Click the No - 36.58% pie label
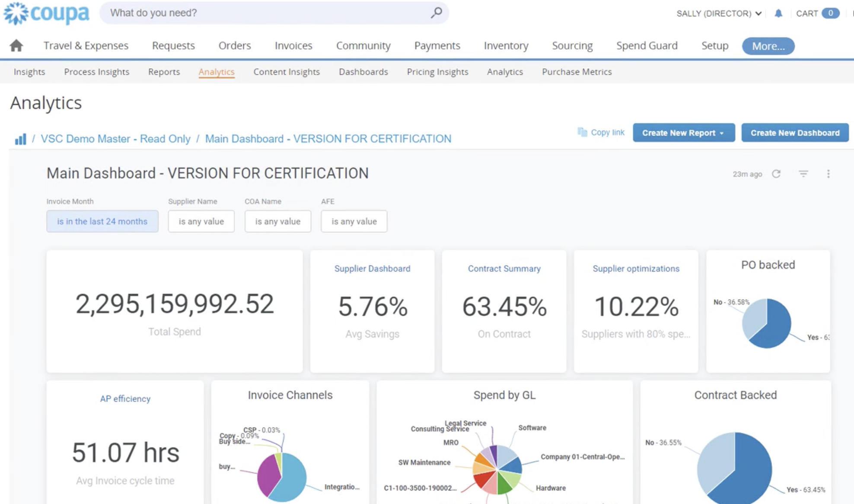 (731, 302)
